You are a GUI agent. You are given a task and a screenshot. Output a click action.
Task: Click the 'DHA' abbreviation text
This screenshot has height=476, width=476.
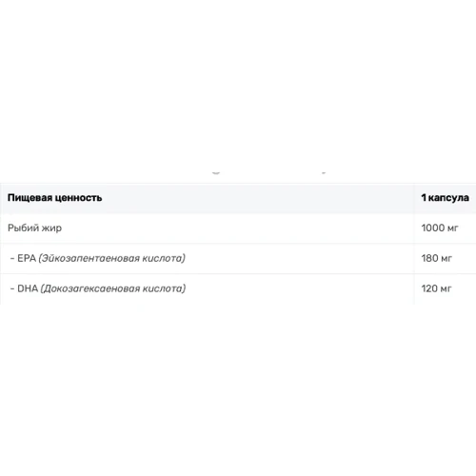point(28,288)
